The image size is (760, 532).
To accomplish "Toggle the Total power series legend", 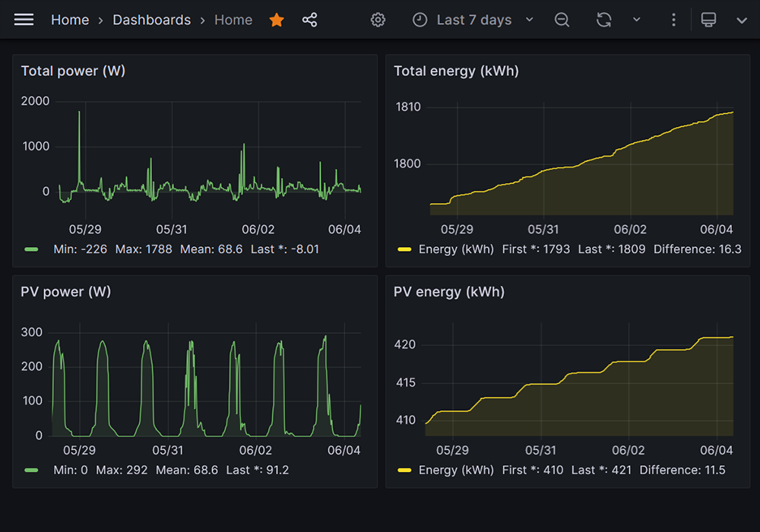I will tap(31, 249).
